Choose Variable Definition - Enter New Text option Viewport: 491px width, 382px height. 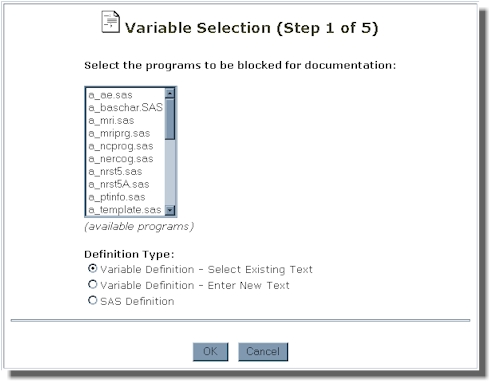(92, 285)
